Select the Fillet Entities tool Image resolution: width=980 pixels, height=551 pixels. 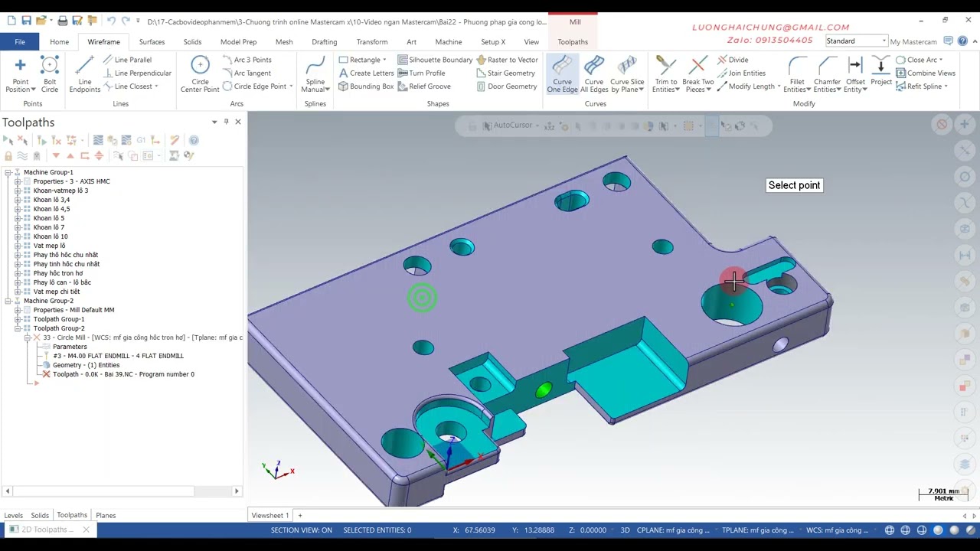click(x=797, y=74)
